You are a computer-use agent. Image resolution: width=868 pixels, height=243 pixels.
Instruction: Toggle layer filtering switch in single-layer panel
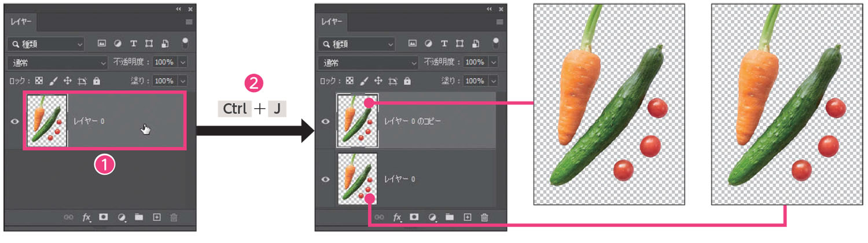coord(185,43)
